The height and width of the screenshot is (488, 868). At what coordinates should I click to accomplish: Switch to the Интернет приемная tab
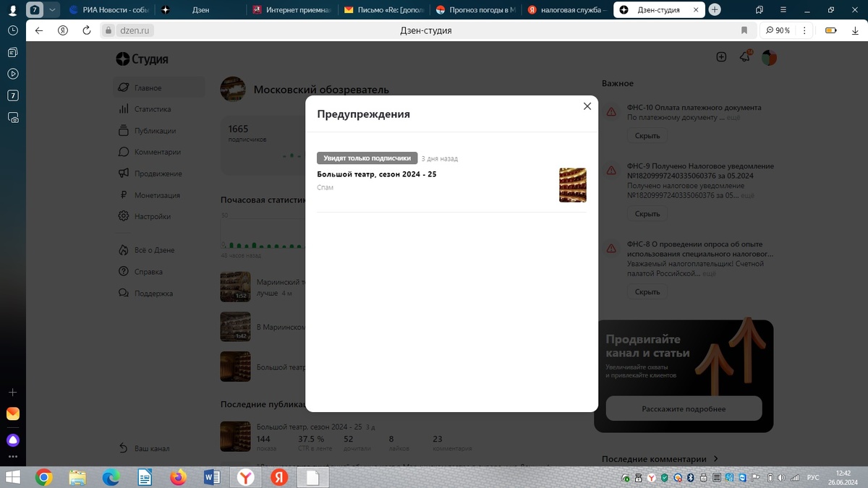291,10
